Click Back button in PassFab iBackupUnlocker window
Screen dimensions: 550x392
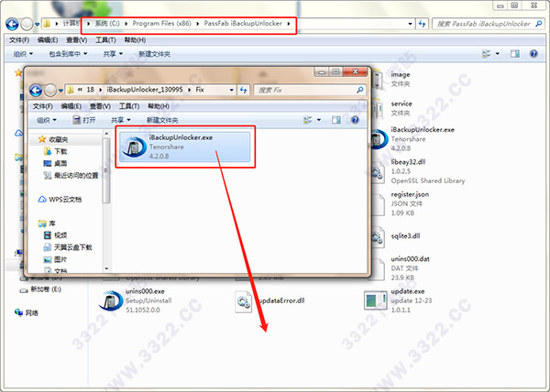(12, 24)
